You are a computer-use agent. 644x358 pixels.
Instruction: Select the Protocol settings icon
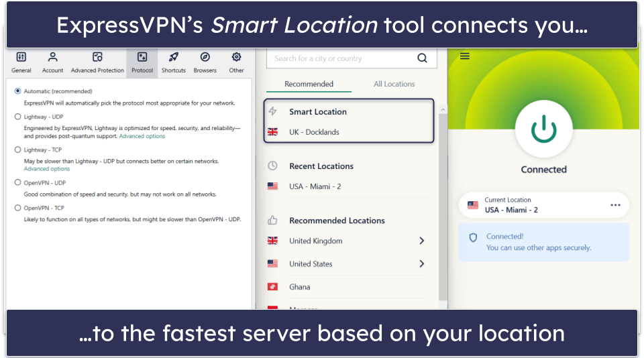tap(142, 57)
